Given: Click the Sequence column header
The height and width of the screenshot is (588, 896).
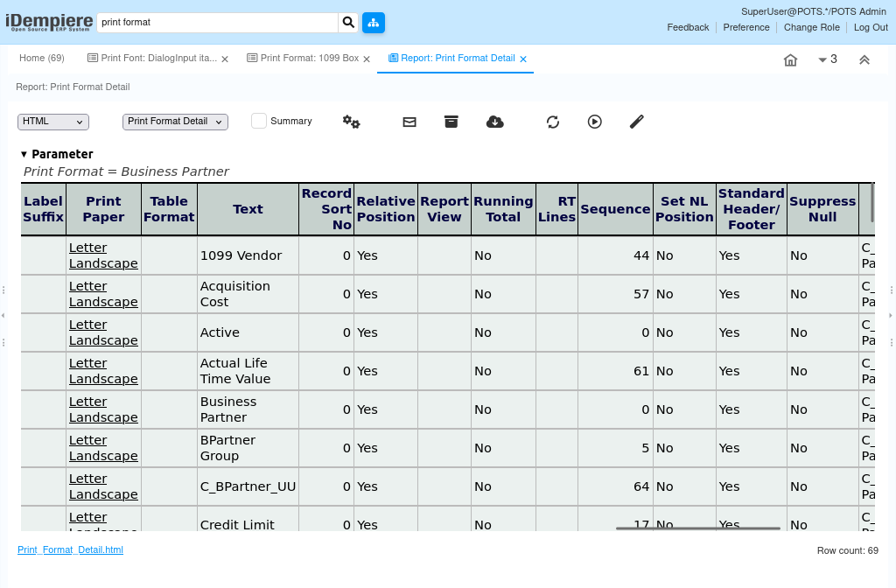Looking at the screenshot, I should pyautogui.click(x=615, y=209).
